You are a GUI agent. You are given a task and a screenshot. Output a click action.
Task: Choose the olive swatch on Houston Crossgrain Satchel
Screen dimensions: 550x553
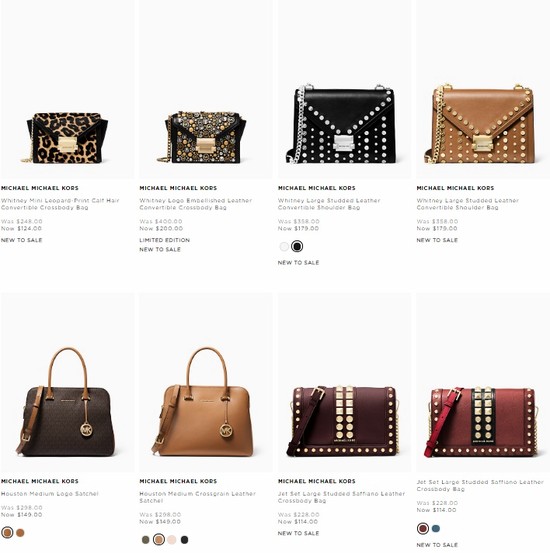point(145,540)
